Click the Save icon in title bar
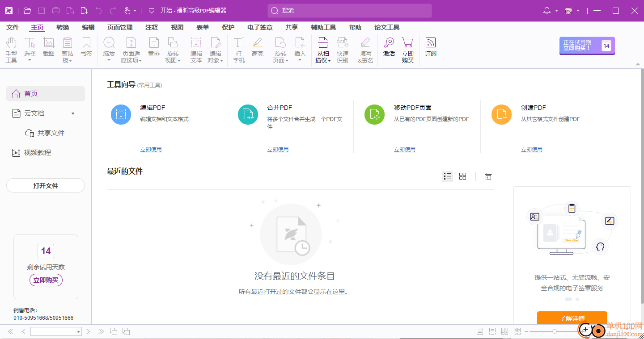The width and height of the screenshot is (644, 339). (x=42, y=11)
